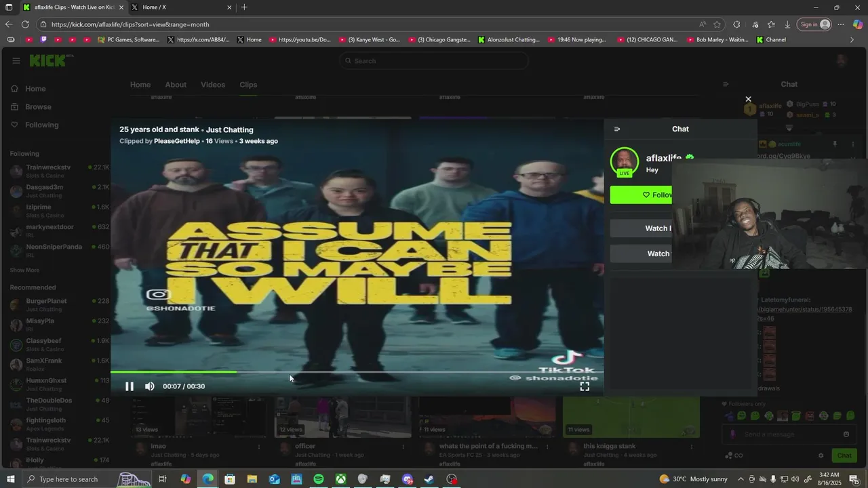Open Xbox app from the taskbar
This screenshot has height=488, width=868.
point(341,479)
